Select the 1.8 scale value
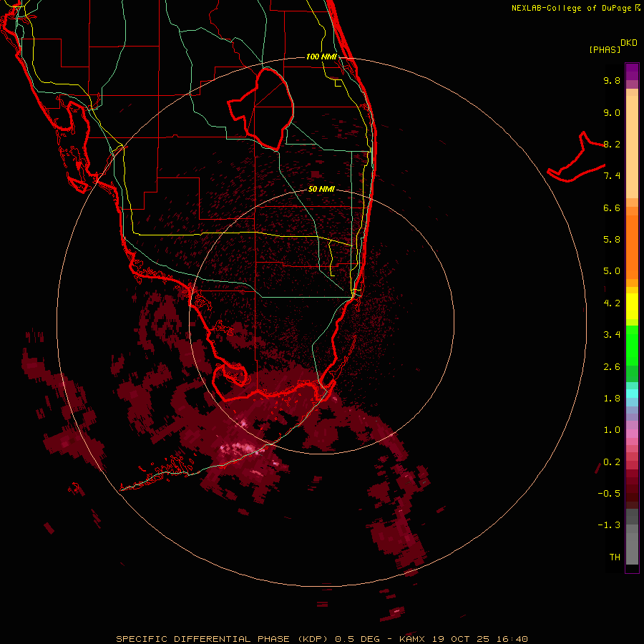644x644 pixels. (x=612, y=399)
